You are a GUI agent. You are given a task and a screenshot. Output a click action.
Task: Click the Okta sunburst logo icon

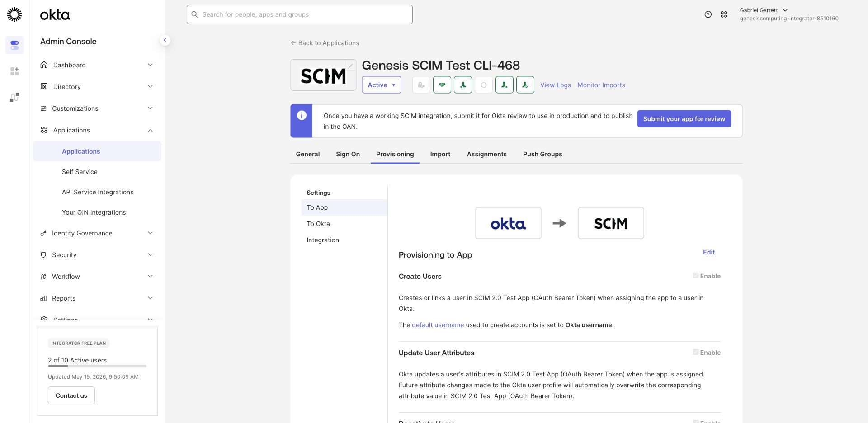pyautogui.click(x=14, y=14)
